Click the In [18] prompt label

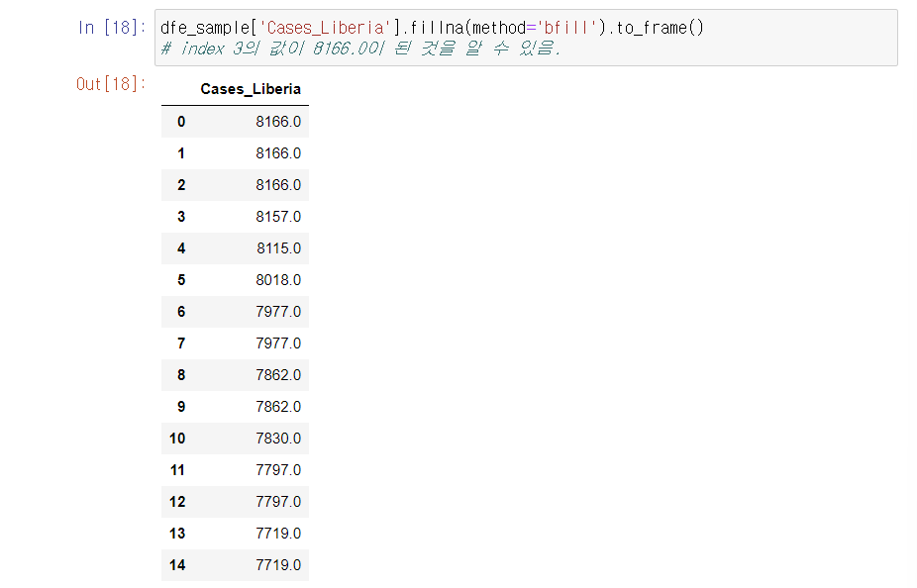pyautogui.click(x=111, y=28)
